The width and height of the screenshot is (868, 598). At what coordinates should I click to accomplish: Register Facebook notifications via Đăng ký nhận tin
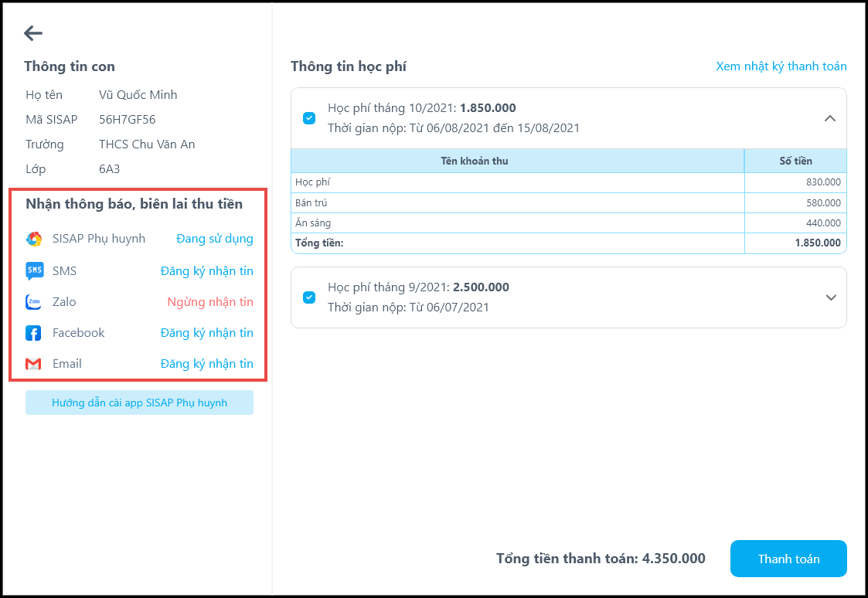click(x=207, y=333)
